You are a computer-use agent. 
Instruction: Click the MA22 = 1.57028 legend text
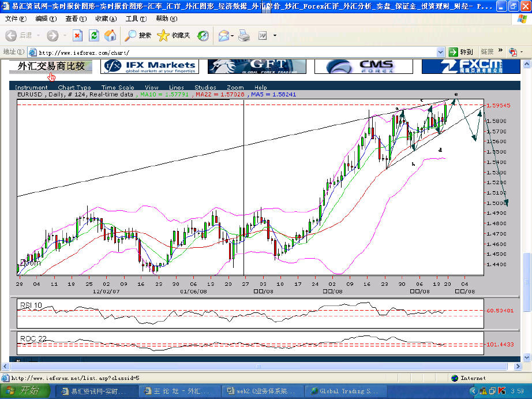(220, 94)
